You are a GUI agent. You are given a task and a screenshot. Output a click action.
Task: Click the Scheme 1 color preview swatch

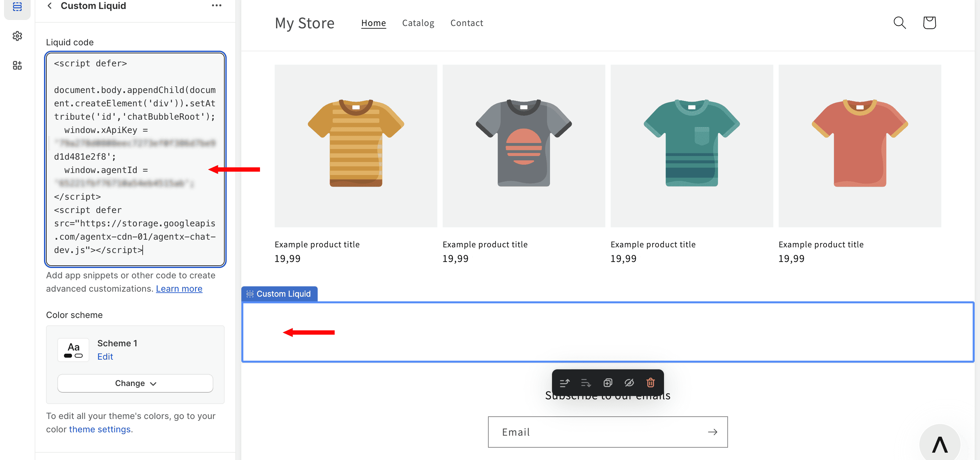(73, 350)
